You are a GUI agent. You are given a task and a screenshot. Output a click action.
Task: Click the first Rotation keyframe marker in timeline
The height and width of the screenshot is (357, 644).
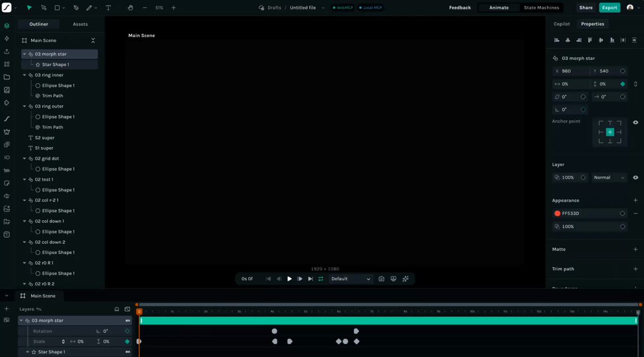click(274, 331)
